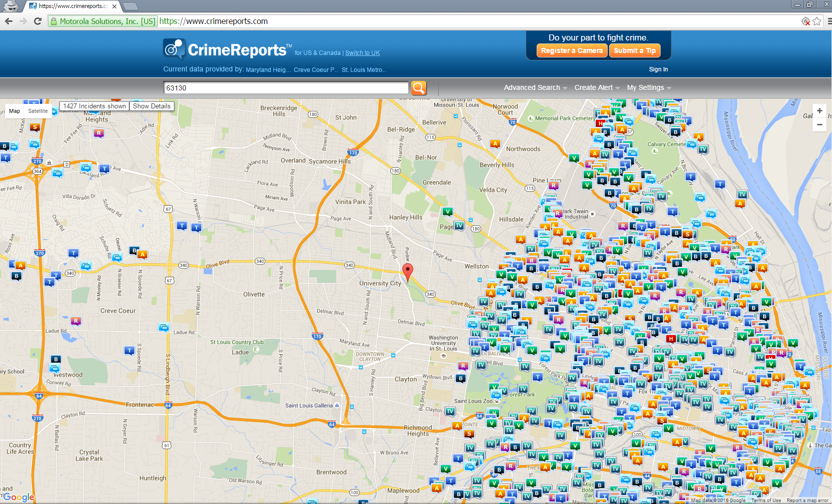
Task: Open the purple R marker near Garland Heights
Action: tap(99, 133)
